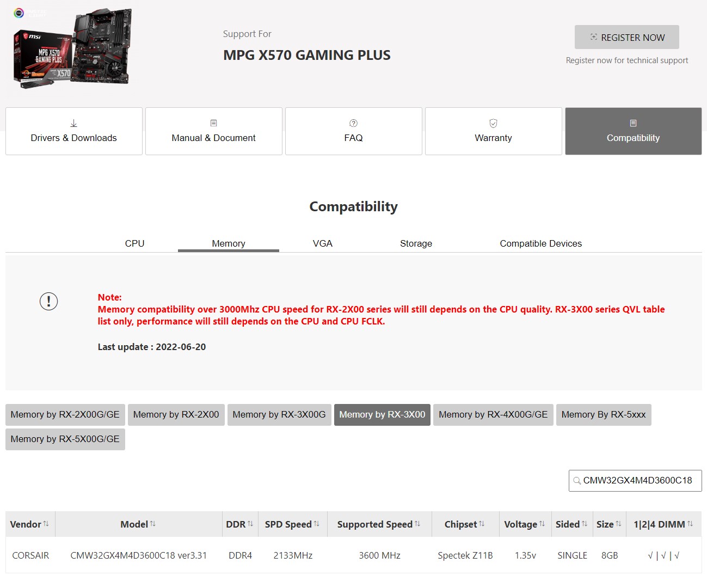Screen dimensions: 707x588
Task: Click Register now for technical support text
Action: [627, 60]
